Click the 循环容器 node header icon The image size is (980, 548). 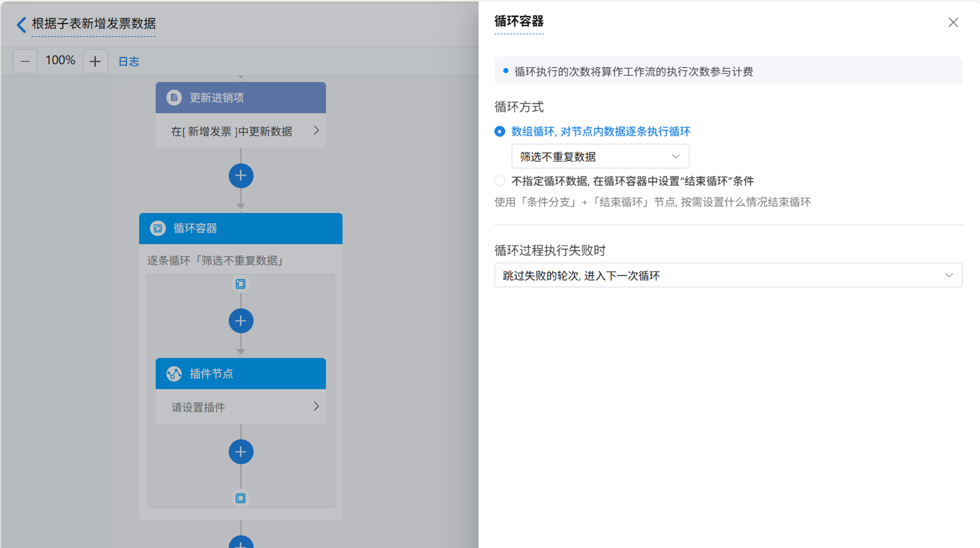pyautogui.click(x=157, y=228)
